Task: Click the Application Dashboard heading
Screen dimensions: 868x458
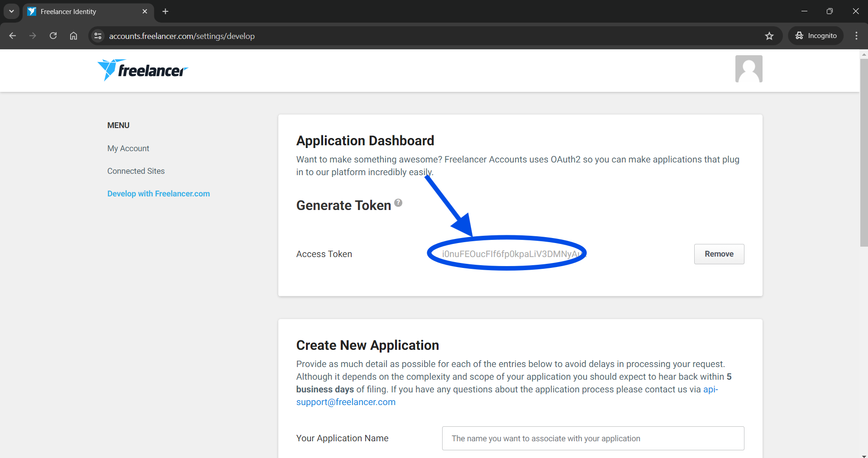Action: (365, 141)
